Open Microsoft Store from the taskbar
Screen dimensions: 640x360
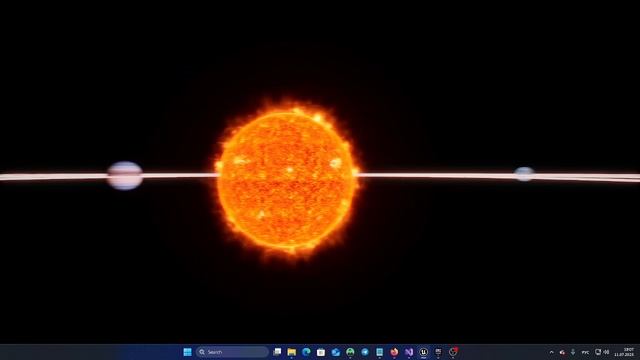[321, 352]
